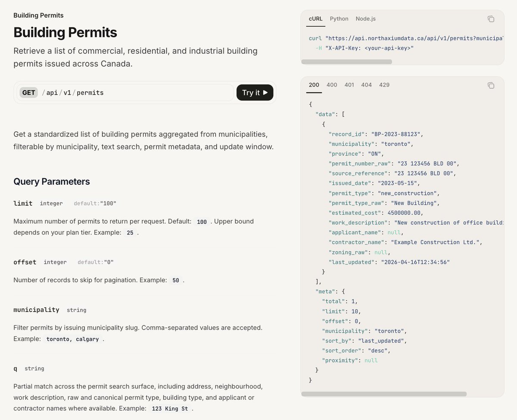Click the inline 100 code in the limit description

202,222
